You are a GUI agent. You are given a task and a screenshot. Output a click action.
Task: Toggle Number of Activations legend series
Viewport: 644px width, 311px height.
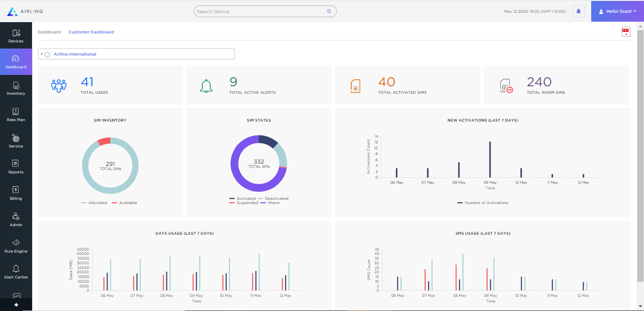coord(483,203)
